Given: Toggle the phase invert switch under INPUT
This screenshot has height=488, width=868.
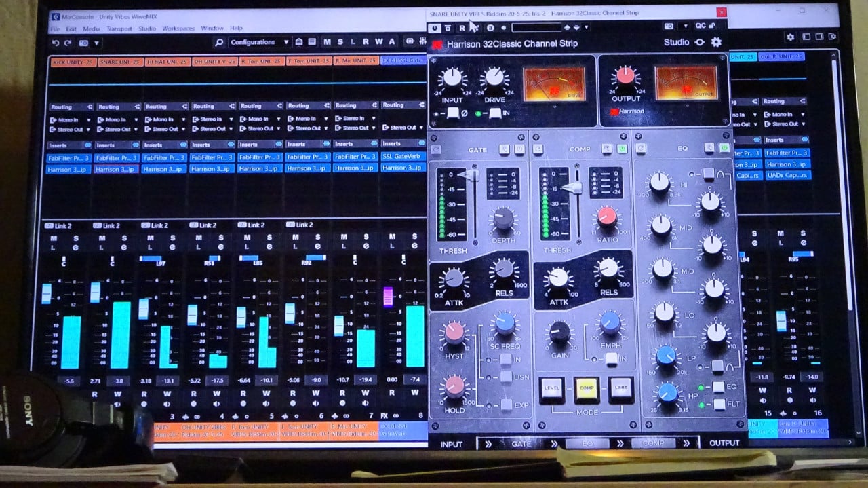Looking at the screenshot, I should point(452,113).
